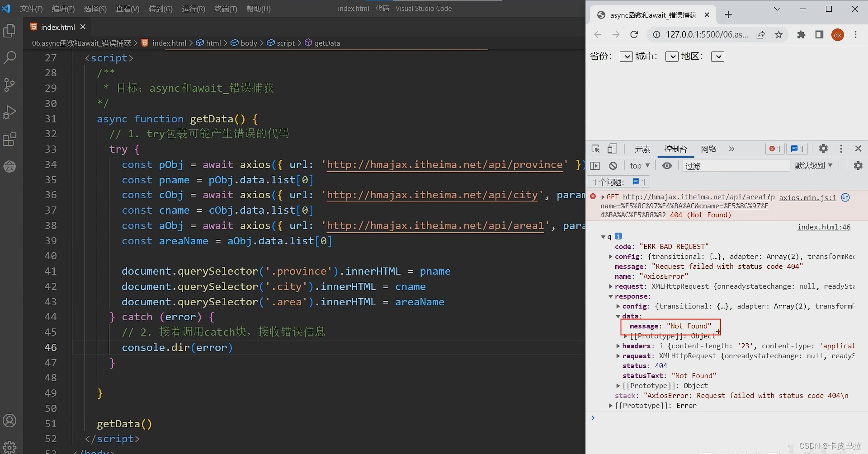This screenshot has width=868, height=454.
Task: Open Chrome three-dot menu
Action: tap(855, 35)
